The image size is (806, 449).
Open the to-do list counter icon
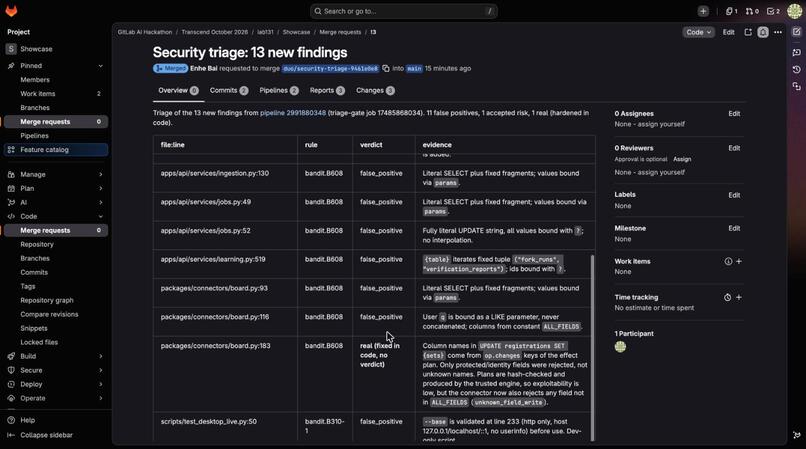pyautogui.click(x=773, y=11)
